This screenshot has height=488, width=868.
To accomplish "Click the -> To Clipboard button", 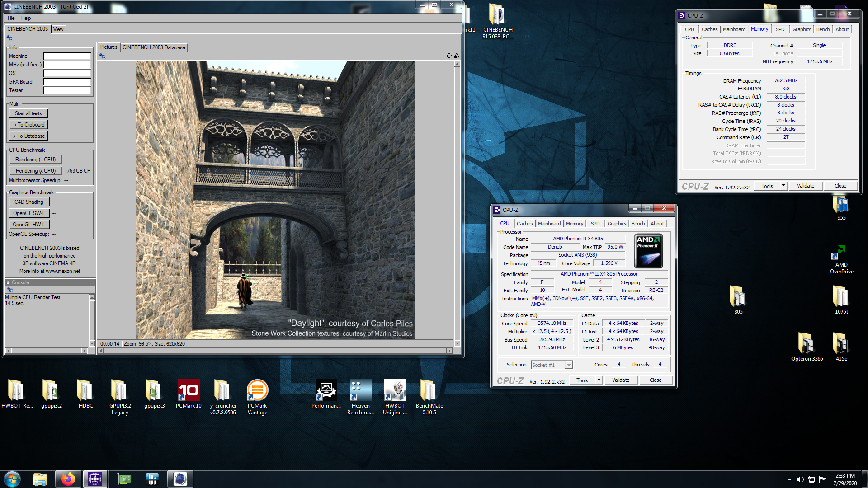I will click(x=28, y=125).
